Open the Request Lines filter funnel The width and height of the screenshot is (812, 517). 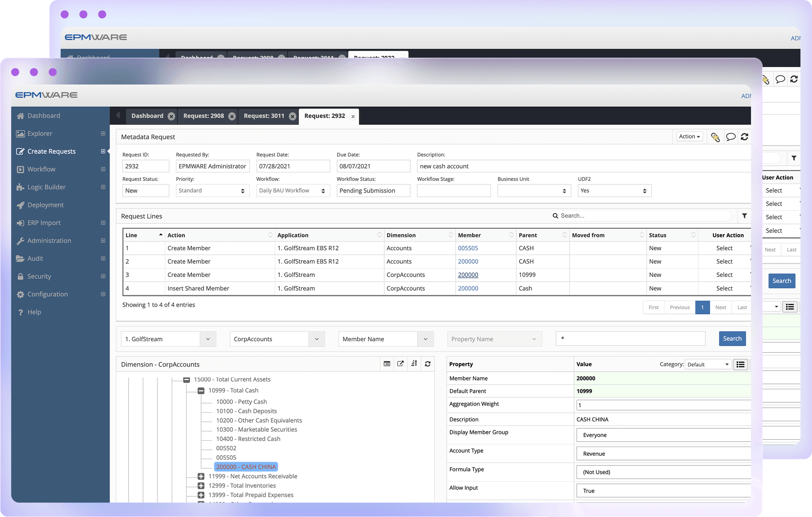tap(744, 215)
